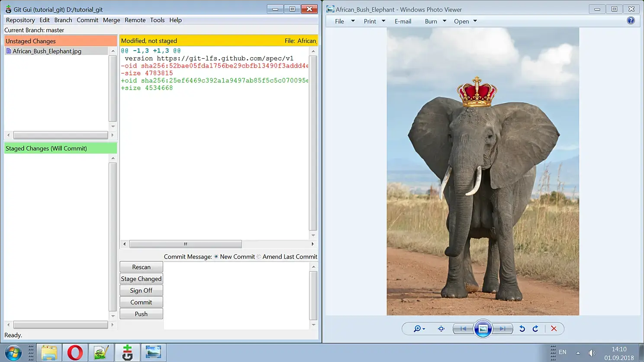Click E-mail in Photo Viewer toolbar
This screenshot has height=362, width=644.
click(403, 21)
